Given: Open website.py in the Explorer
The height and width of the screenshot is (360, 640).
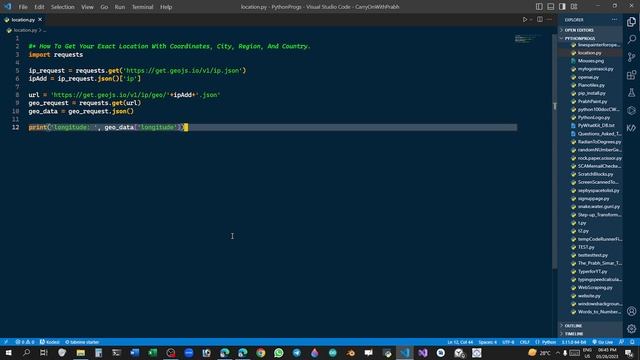Looking at the screenshot, I should click(590, 296).
